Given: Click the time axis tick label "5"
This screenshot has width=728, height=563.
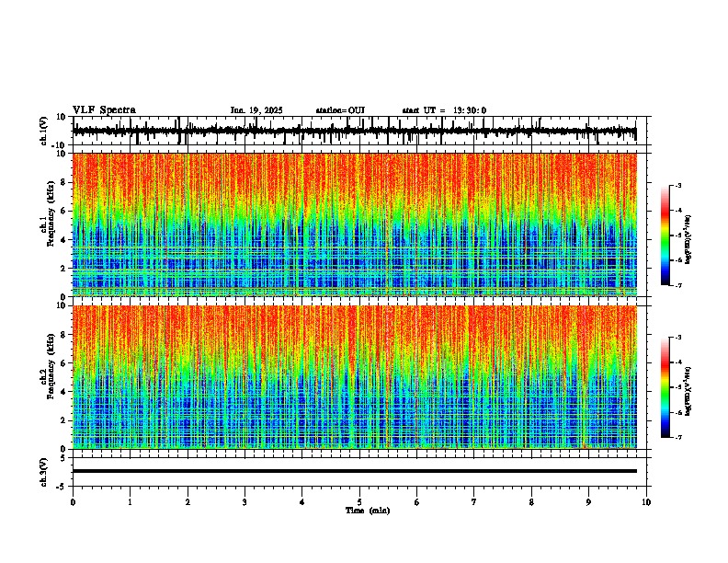Looking at the screenshot, I should pyautogui.click(x=359, y=502).
